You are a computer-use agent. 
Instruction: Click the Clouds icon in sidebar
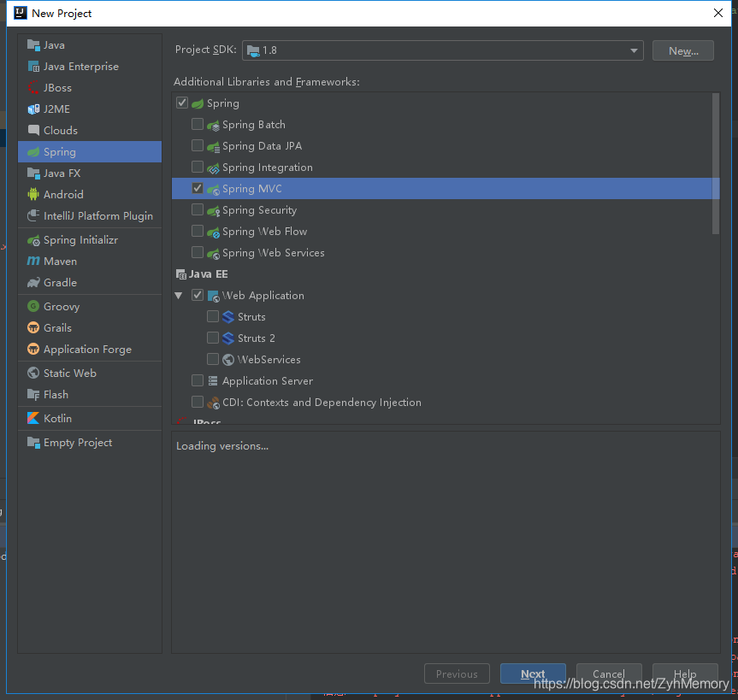pos(33,130)
